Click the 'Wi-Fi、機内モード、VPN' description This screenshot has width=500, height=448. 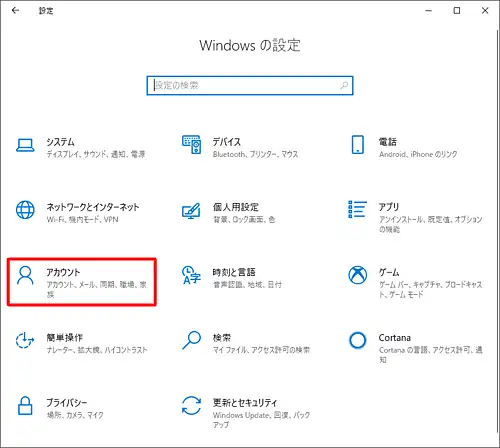point(82,220)
